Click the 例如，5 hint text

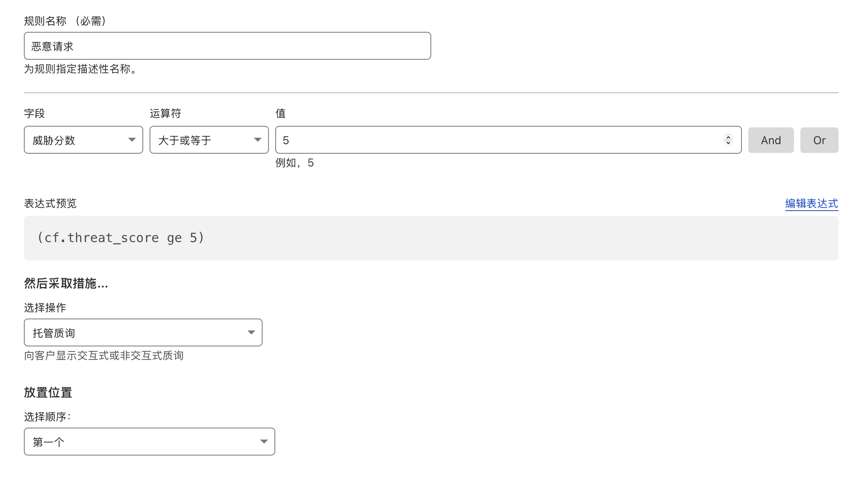tap(295, 163)
